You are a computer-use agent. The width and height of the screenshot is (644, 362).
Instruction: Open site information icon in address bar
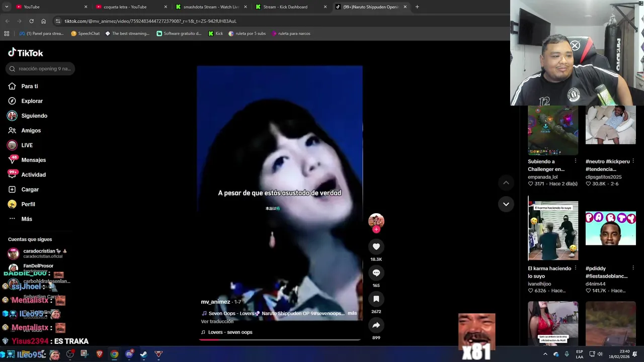58,21
